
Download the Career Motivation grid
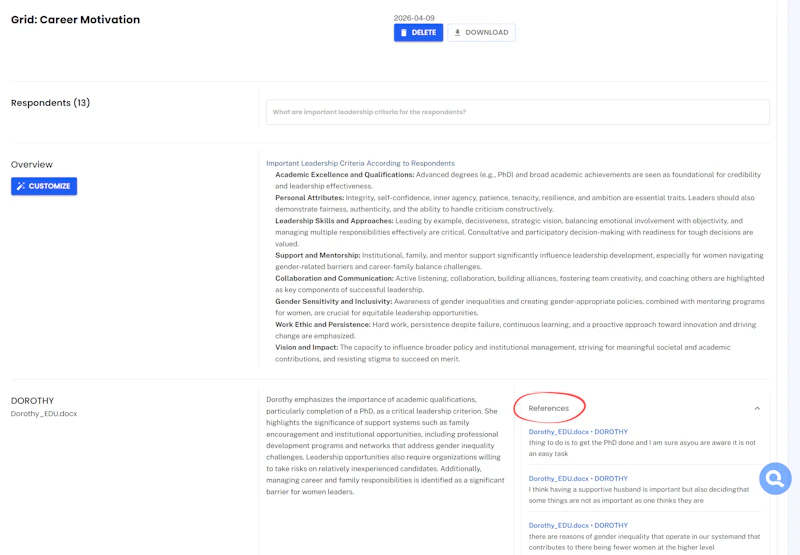pyautogui.click(x=481, y=33)
